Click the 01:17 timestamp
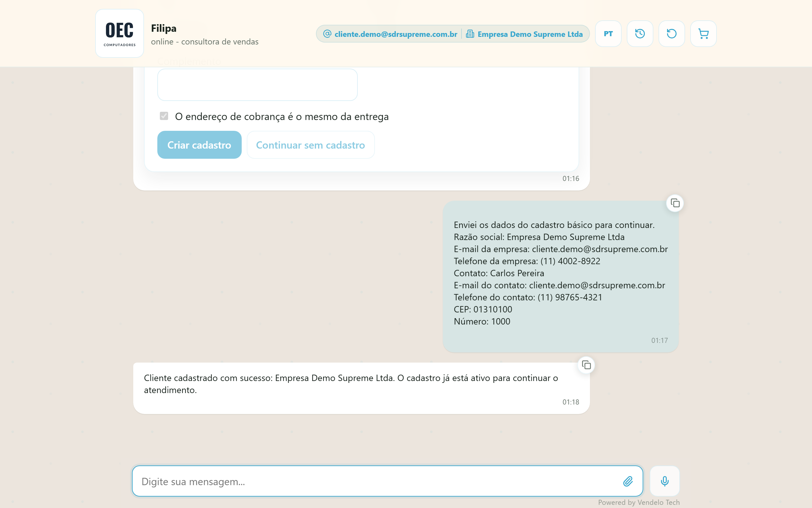Screen dimensions: 812x508 659,340
